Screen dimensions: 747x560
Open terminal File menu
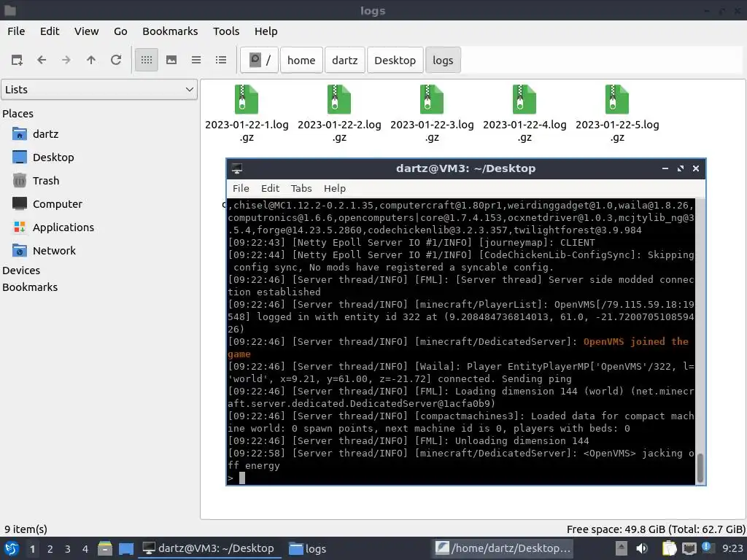pos(241,189)
